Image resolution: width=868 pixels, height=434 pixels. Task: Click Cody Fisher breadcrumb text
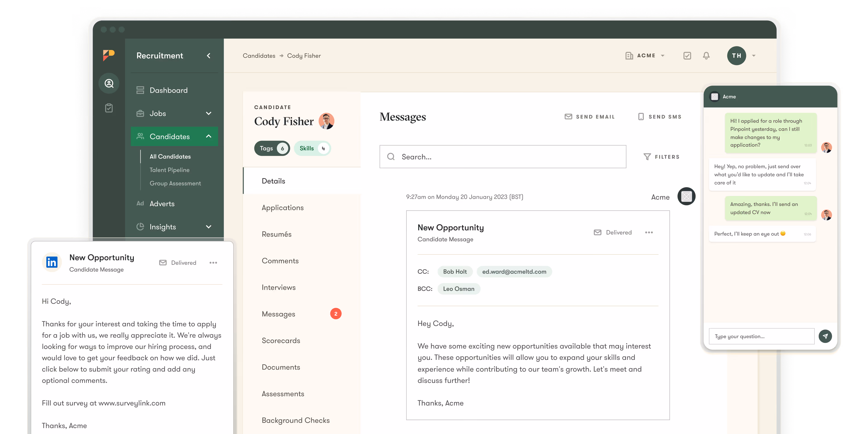(x=304, y=56)
